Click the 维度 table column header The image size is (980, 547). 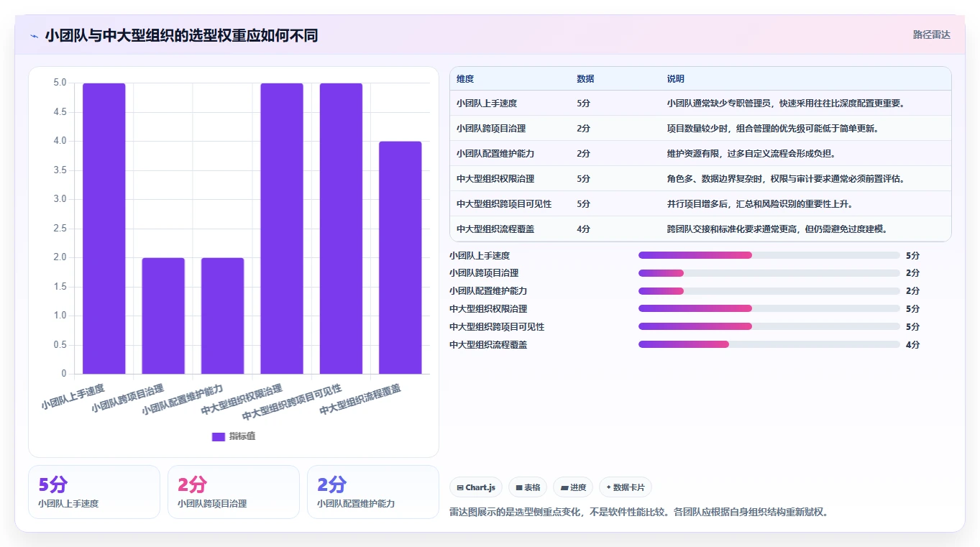pos(465,79)
